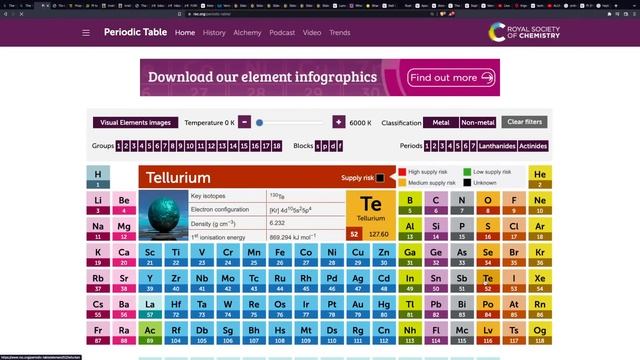Click Find out more on banner
The image size is (640, 360).
[x=451, y=78]
